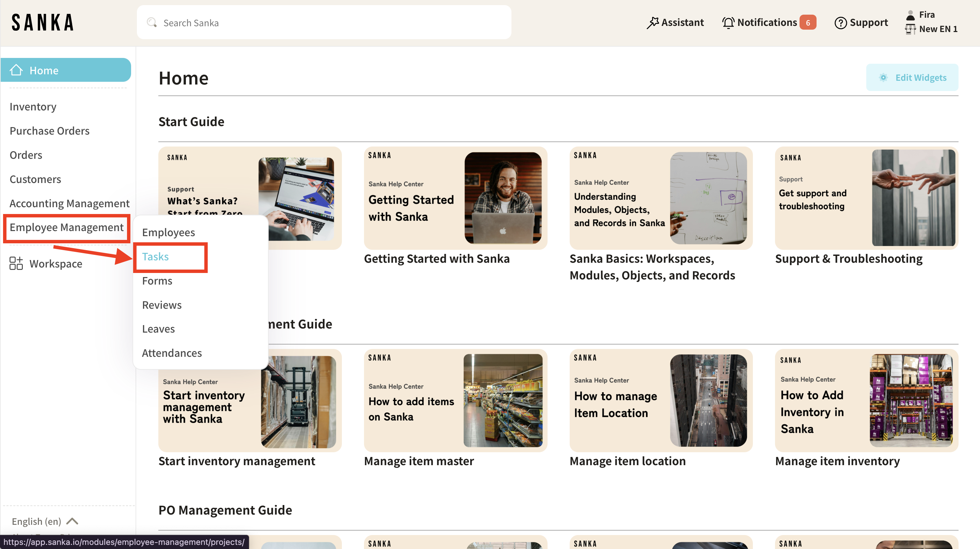Go to Accounting Management module
Viewport: 980px width, 549px height.
click(69, 203)
